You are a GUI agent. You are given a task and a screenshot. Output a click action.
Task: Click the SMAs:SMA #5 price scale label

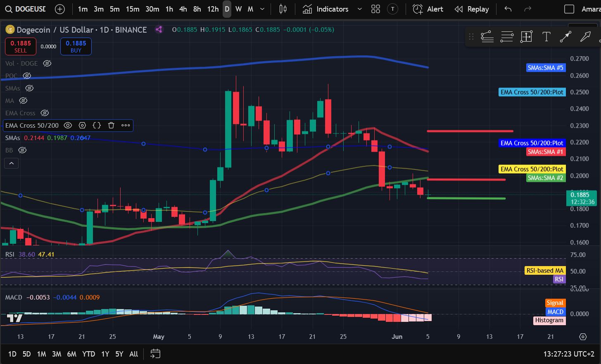(x=545, y=68)
